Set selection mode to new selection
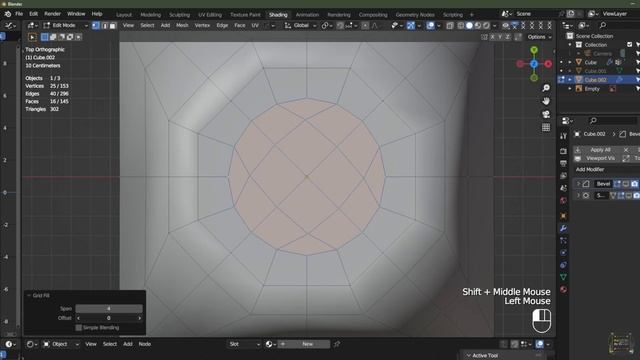Viewport: 640px width, 360px height. pos(44,37)
